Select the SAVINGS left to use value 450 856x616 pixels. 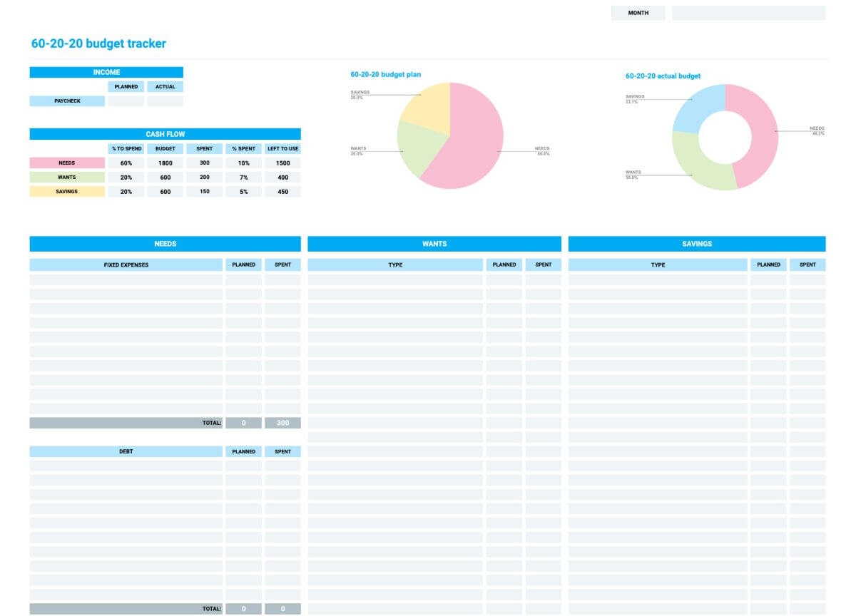(x=282, y=191)
